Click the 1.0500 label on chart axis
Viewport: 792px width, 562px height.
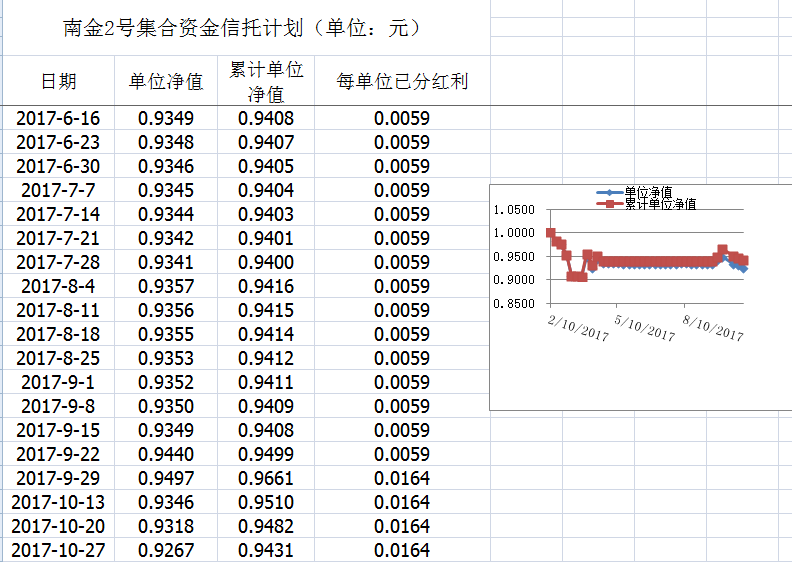point(515,210)
